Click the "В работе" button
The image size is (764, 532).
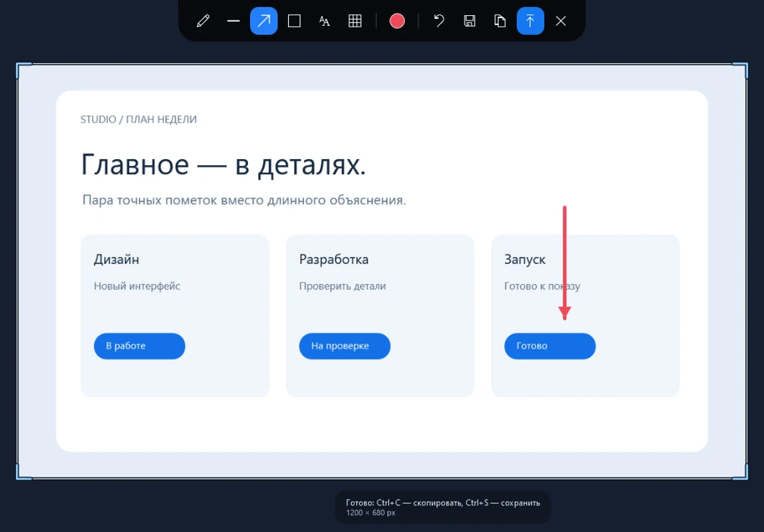click(x=139, y=346)
